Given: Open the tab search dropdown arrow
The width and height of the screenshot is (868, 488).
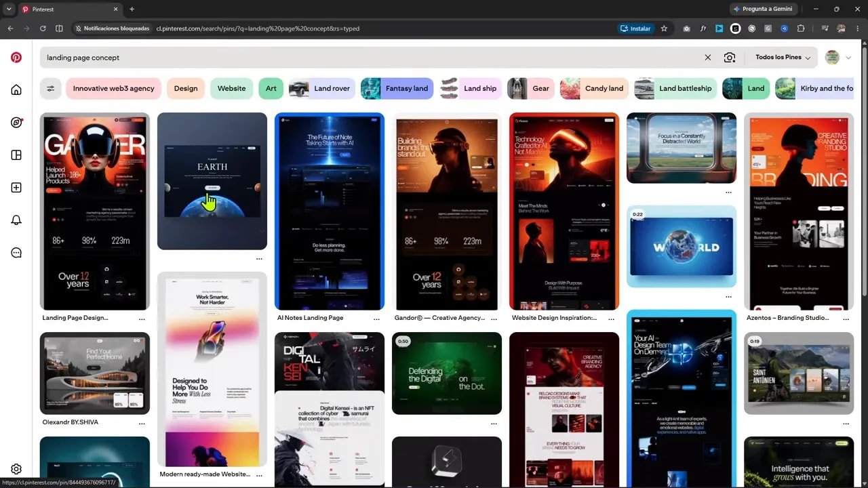Looking at the screenshot, I should 8,9.
